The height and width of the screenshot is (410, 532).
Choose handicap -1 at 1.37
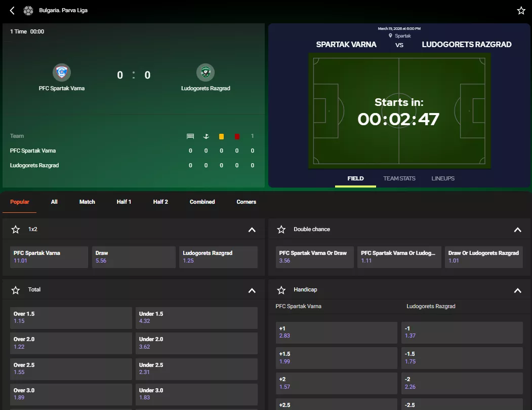(462, 332)
